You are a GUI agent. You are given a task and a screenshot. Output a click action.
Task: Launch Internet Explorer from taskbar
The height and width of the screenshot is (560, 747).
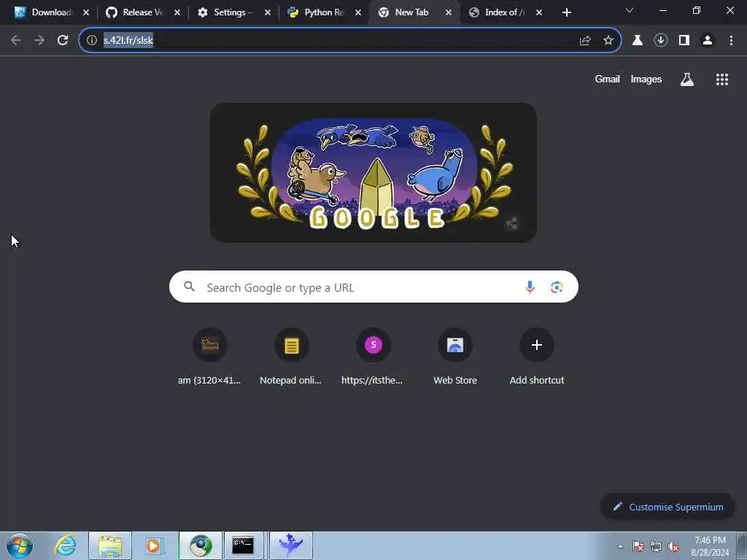click(x=65, y=545)
